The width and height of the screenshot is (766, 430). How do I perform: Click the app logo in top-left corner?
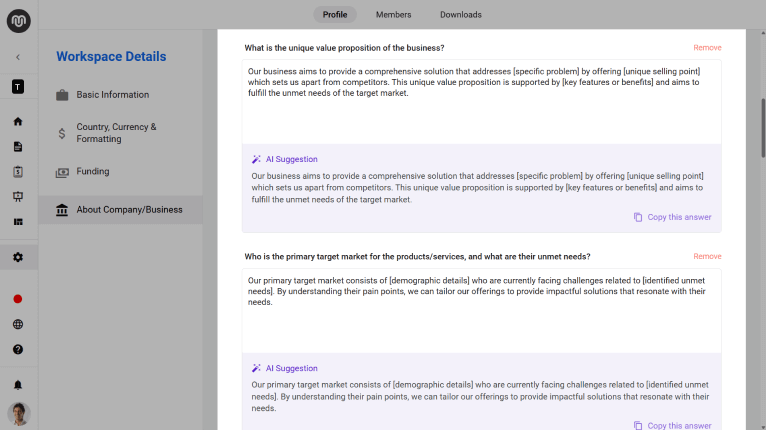pyautogui.click(x=18, y=19)
